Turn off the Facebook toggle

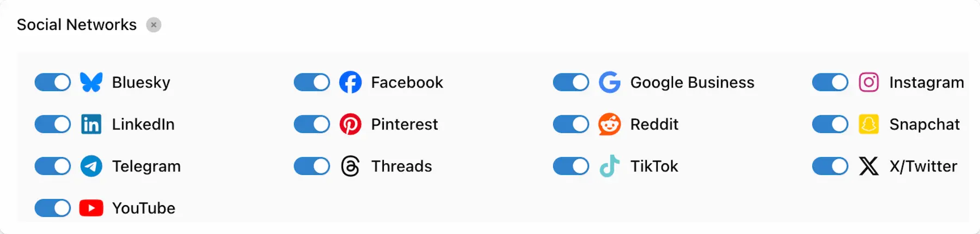[x=312, y=82]
